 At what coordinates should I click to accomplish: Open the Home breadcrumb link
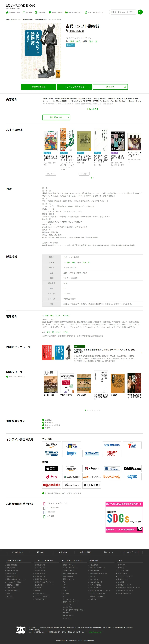point(8,19)
